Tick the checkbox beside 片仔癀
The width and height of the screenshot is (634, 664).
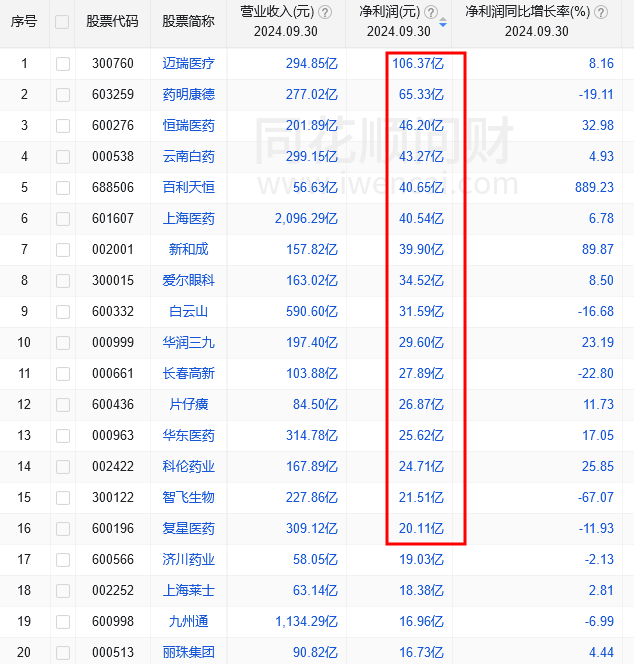[63, 404]
